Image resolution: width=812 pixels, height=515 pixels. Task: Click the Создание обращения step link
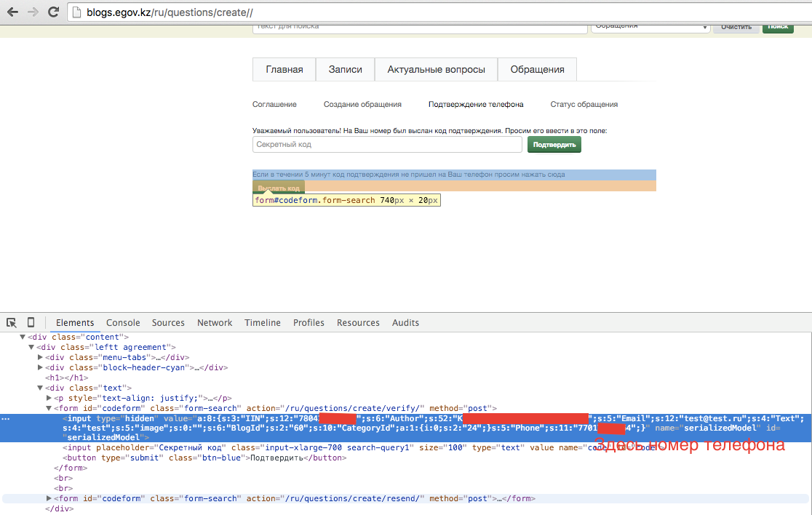[362, 104]
